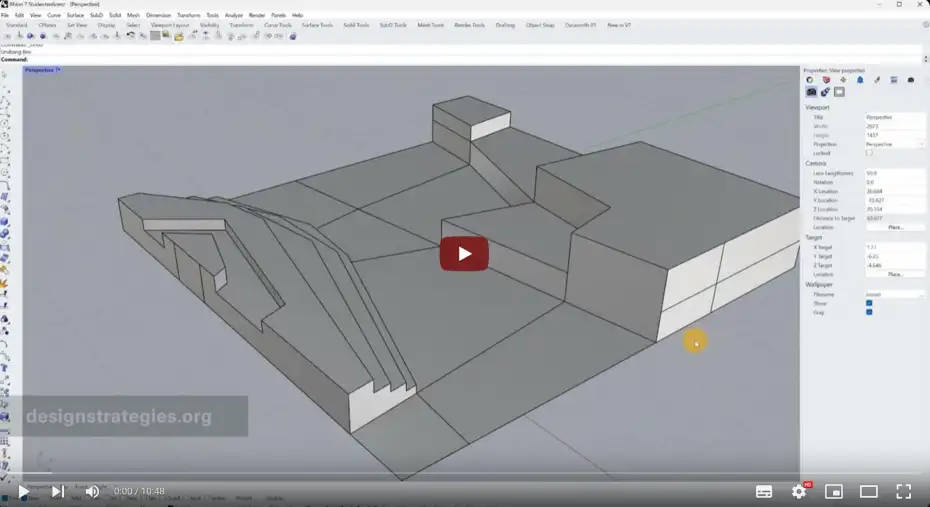
Task: Open the Dimension menu
Action: 158,15
